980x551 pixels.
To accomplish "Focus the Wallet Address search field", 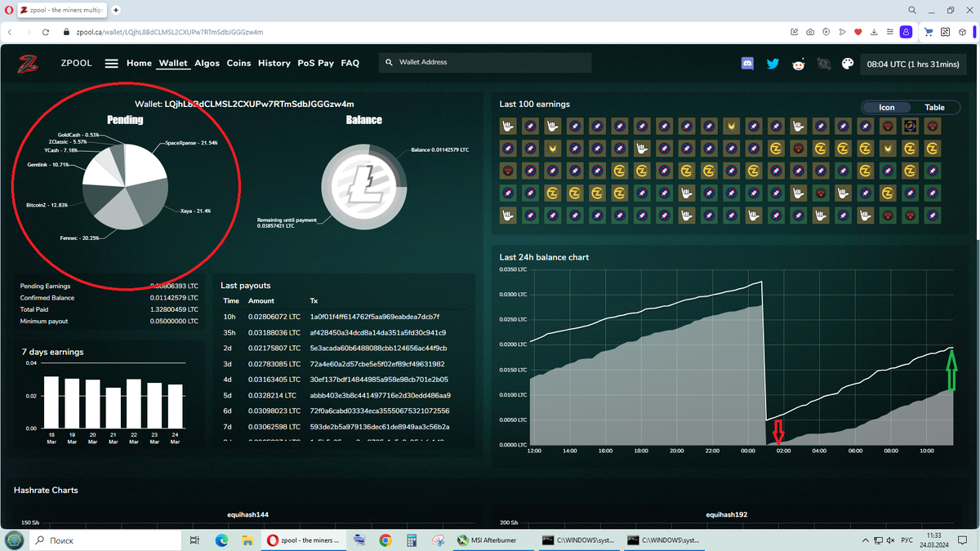I will 485,62.
